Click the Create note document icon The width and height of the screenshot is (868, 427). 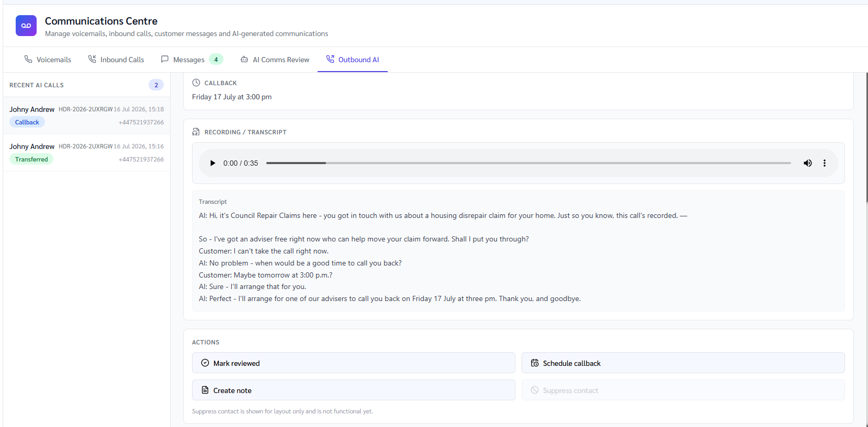[205, 390]
